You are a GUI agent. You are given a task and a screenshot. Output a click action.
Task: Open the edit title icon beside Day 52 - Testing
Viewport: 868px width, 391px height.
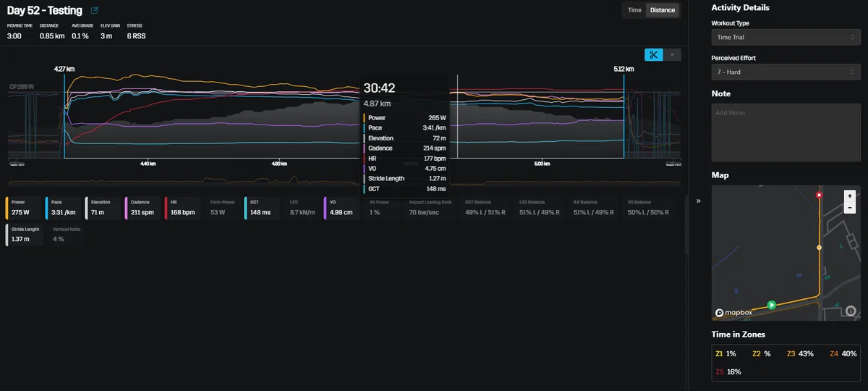pyautogui.click(x=95, y=11)
